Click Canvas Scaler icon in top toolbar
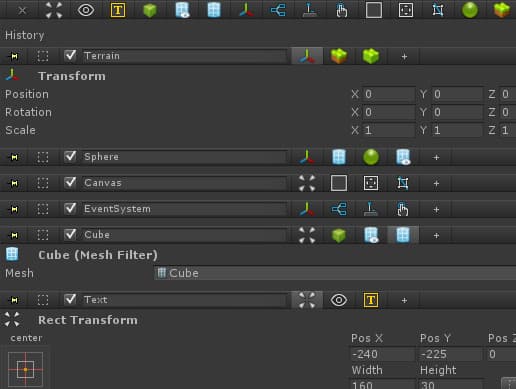The image size is (516, 389). [x=406, y=10]
